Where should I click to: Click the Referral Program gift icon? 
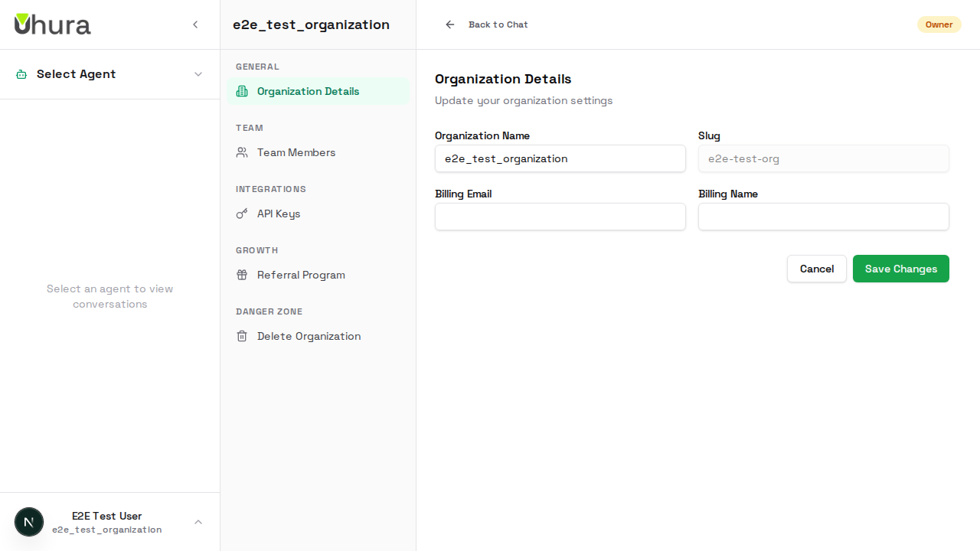click(242, 275)
